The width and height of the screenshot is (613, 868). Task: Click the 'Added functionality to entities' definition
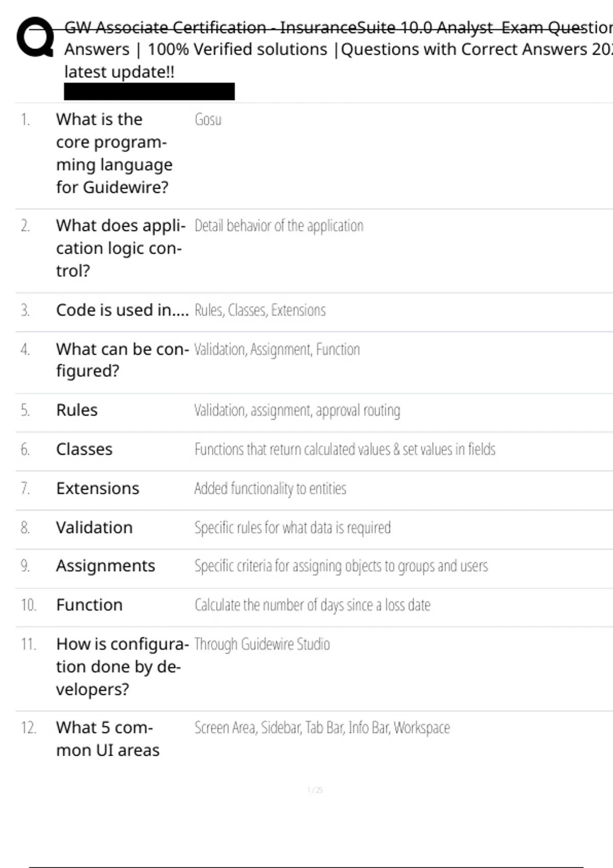(270, 489)
